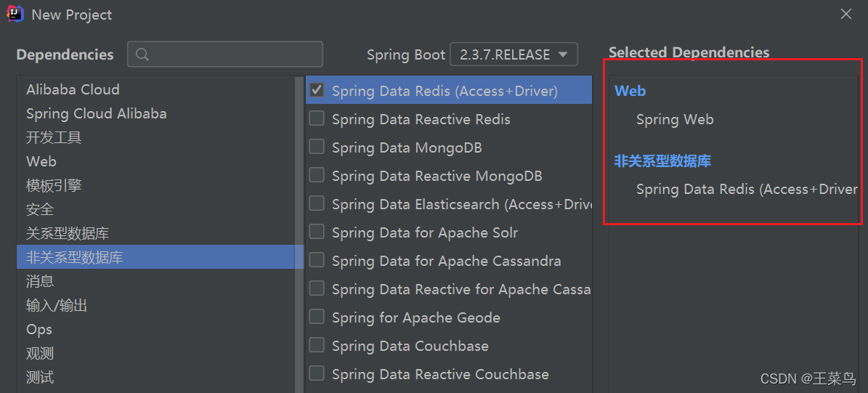Click the IntelliJ IDEA logo icon
Screen dimensions: 868x393
point(15,14)
